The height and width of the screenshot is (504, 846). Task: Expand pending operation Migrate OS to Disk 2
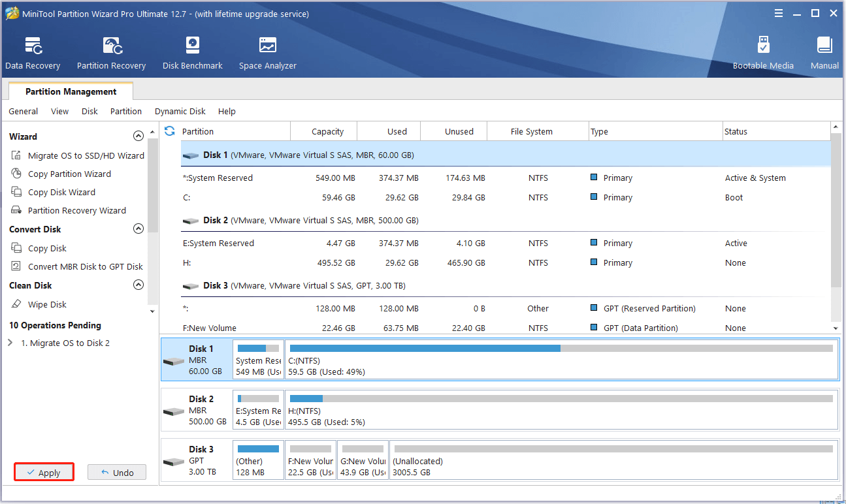pyautogui.click(x=10, y=343)
